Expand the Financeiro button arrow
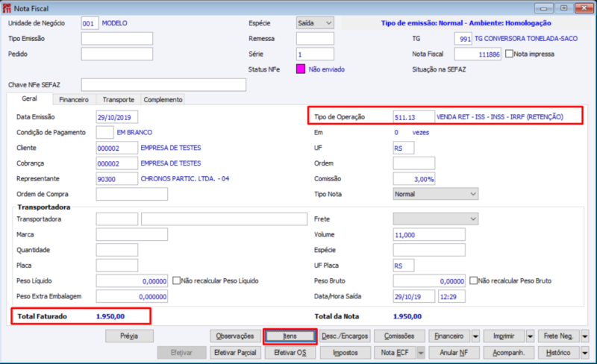The image size is (597, 364). (475, 336)
